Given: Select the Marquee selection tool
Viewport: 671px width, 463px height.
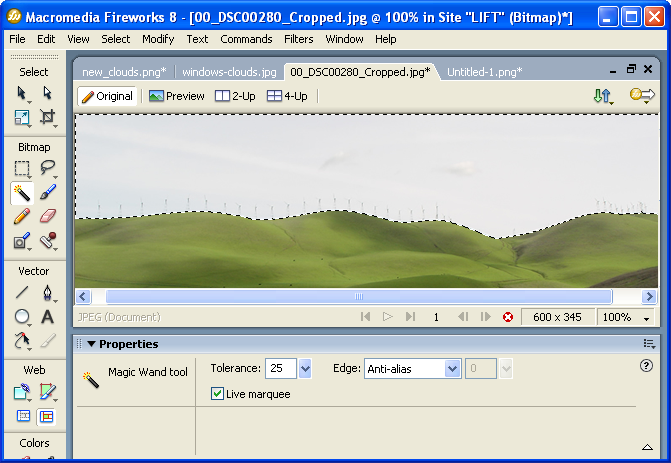Looking at the screenshot, I should click(x=22, y=168).
